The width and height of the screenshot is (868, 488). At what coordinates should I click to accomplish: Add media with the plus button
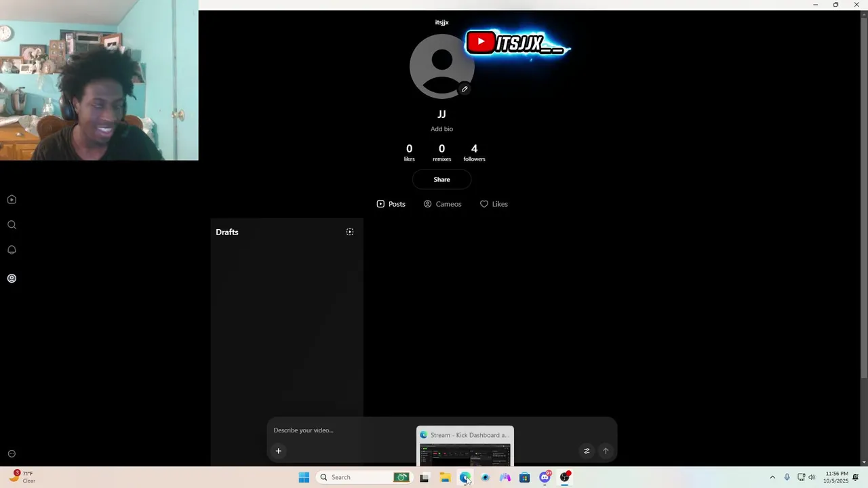point(278,451)
